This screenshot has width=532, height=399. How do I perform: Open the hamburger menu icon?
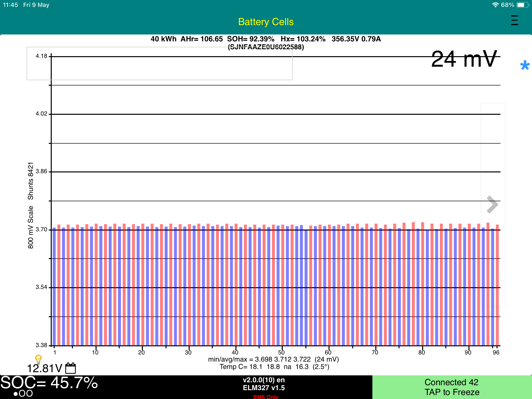(514, 20)
